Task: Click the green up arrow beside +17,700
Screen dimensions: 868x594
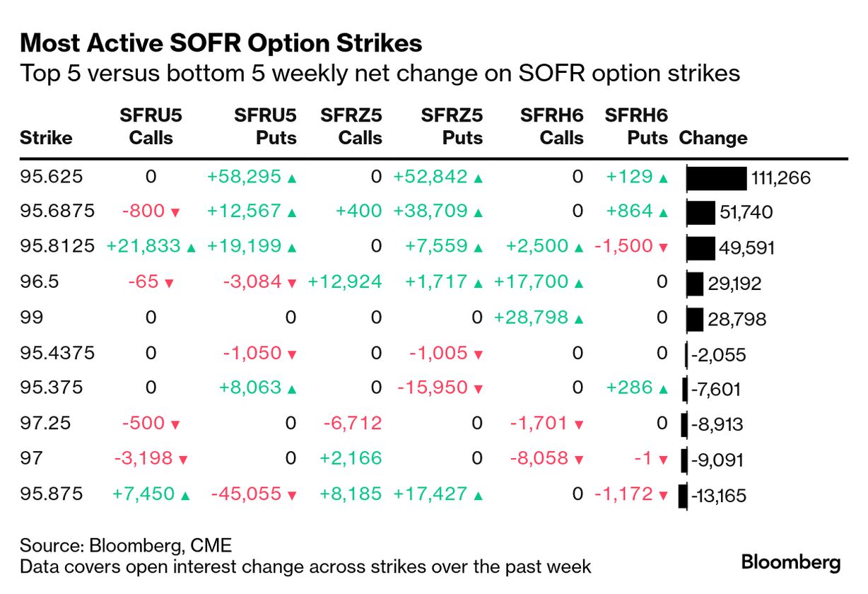Action: (580, 284)
